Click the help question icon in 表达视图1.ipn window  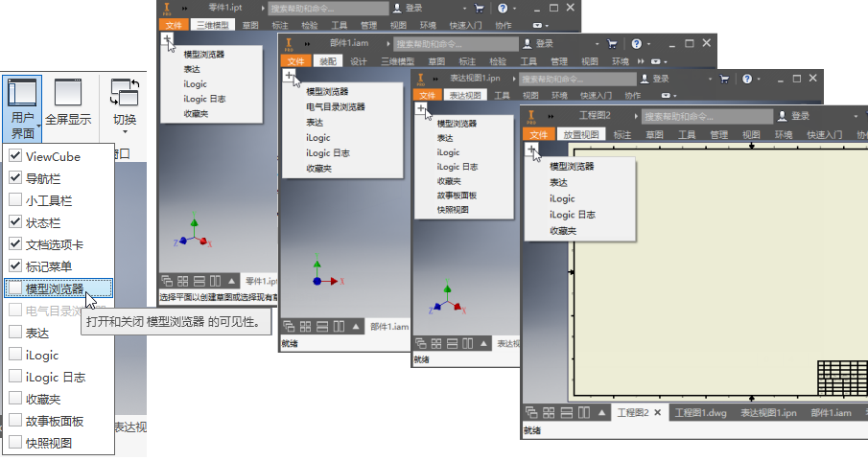(x=747, y=79)
